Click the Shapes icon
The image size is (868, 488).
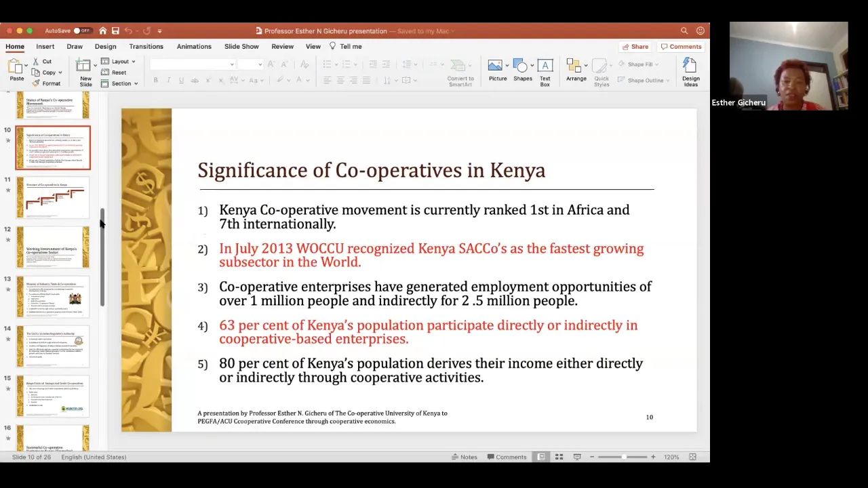522,66
